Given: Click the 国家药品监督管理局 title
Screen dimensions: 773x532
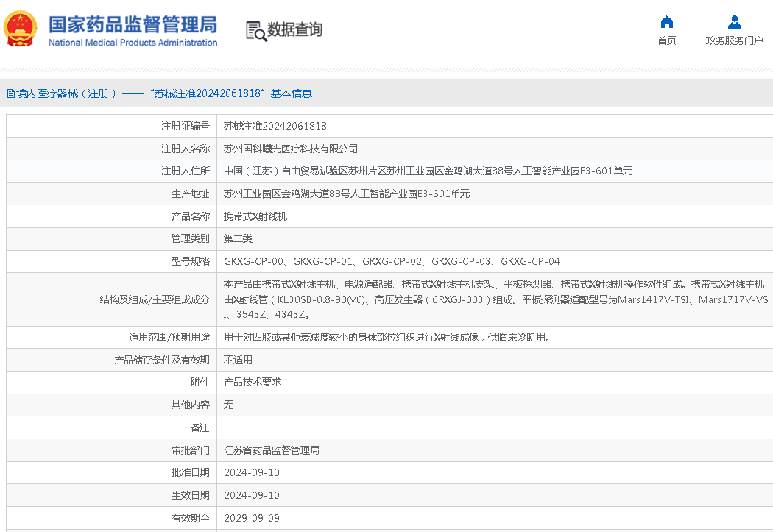Looking at the screenshot, I should [x=133, y=24].
